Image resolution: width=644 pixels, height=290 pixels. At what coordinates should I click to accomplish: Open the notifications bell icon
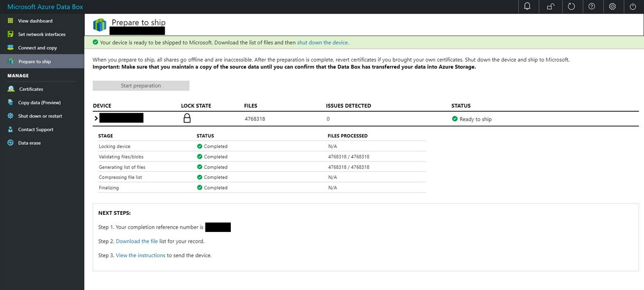[528, 6]
